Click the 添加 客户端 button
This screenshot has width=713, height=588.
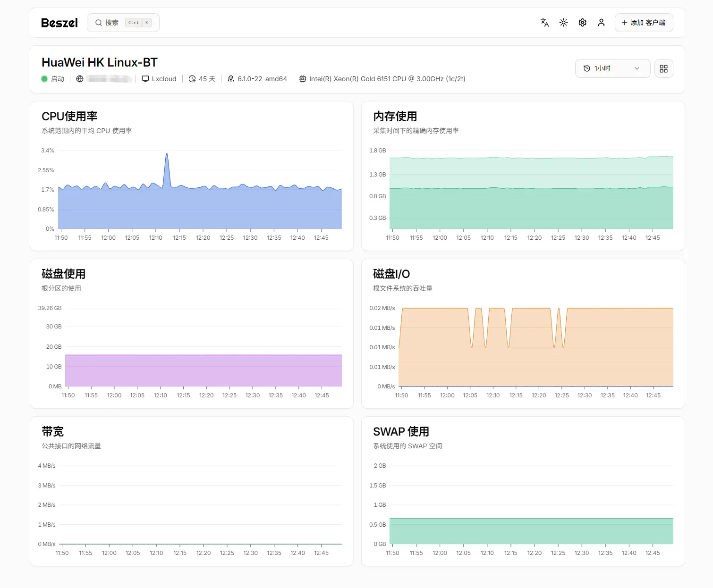[644, 23]
